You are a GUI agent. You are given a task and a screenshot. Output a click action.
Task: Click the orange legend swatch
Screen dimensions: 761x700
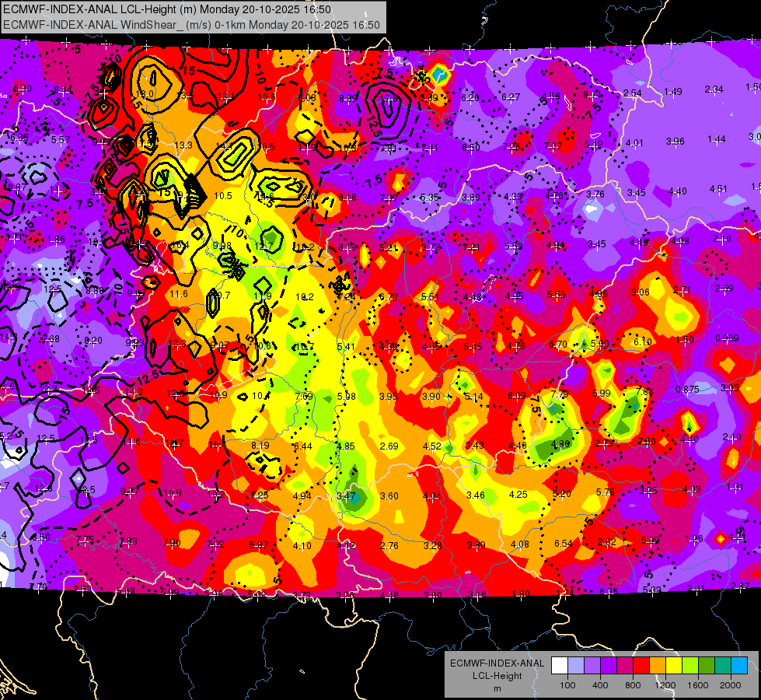tap(657, 666)
